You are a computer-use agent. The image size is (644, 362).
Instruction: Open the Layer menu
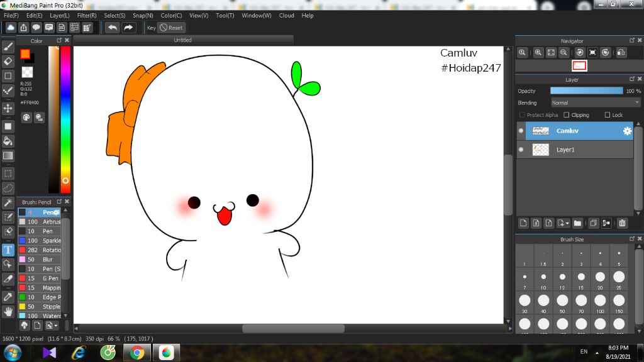point(60,16)
